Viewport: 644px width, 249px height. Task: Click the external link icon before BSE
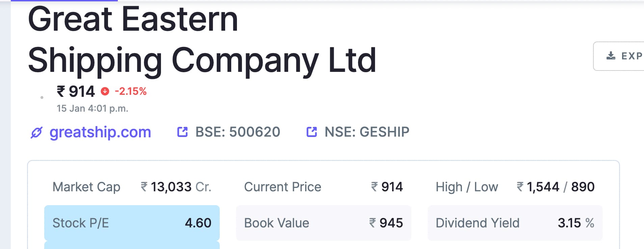pos(182,132)
